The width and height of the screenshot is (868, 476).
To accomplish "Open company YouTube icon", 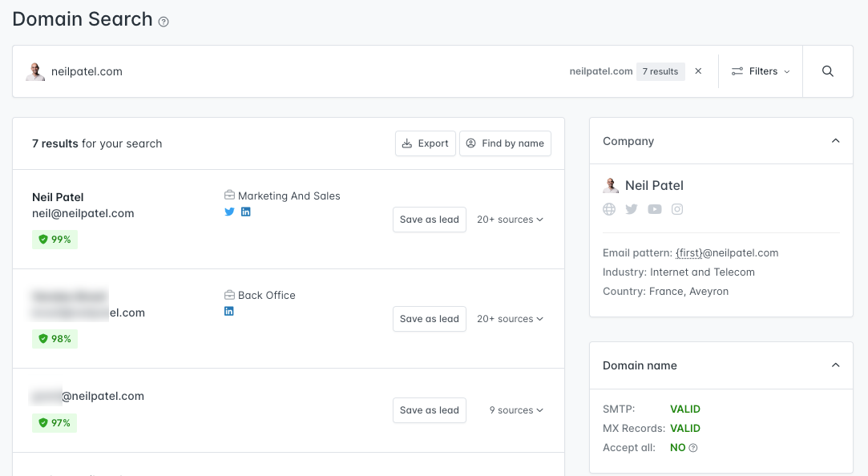I will (x=654, y=209).
